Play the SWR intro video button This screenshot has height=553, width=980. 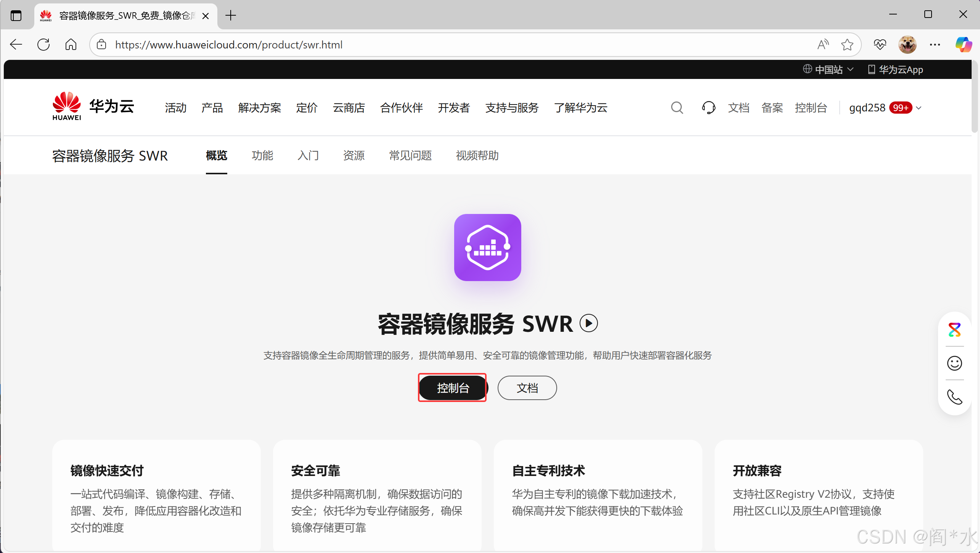click(x=588, y=323)
